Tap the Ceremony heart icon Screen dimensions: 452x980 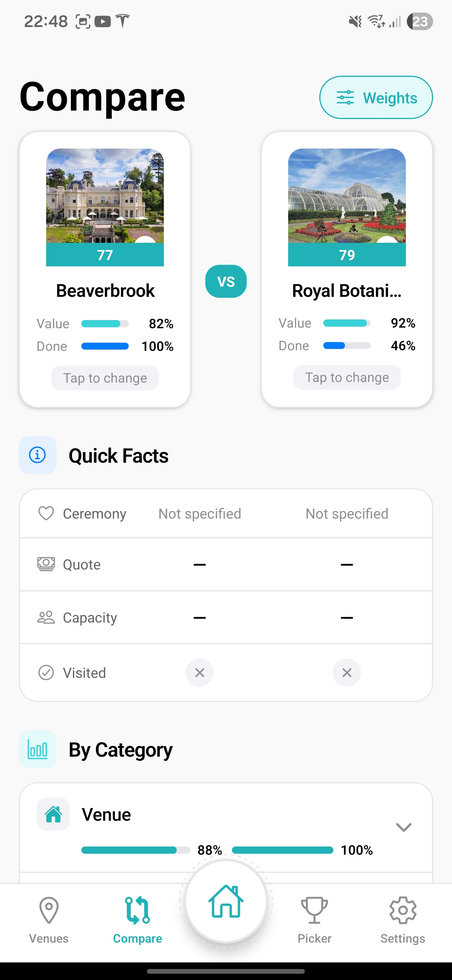pos(46,513)
